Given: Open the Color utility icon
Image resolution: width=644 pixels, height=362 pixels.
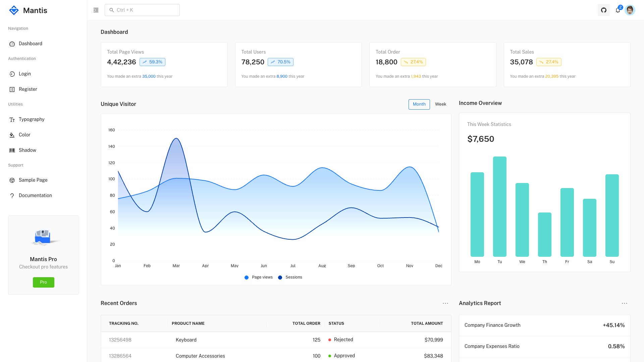Looking at the screenshot, I should pos(12,135).
